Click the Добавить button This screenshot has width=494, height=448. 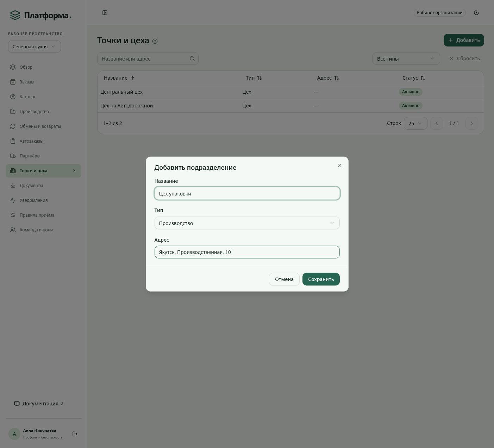464,40
